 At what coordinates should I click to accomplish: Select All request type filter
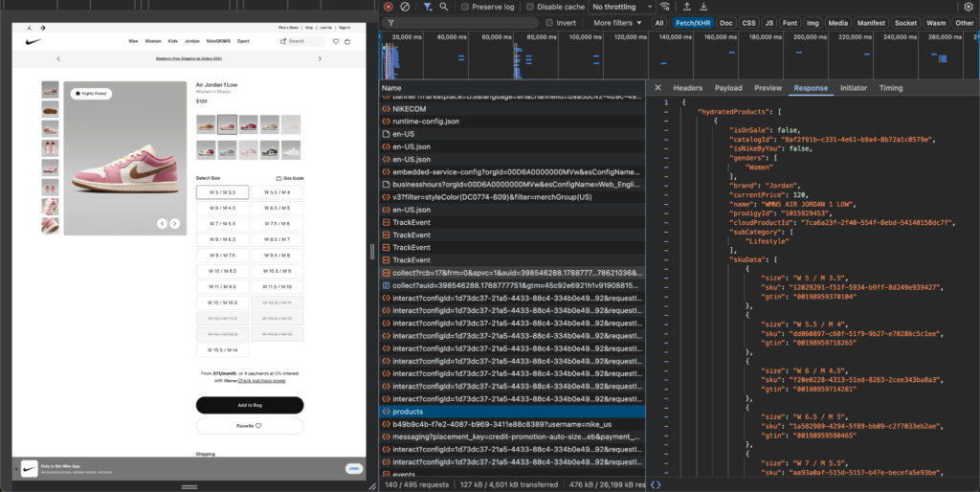658,23
